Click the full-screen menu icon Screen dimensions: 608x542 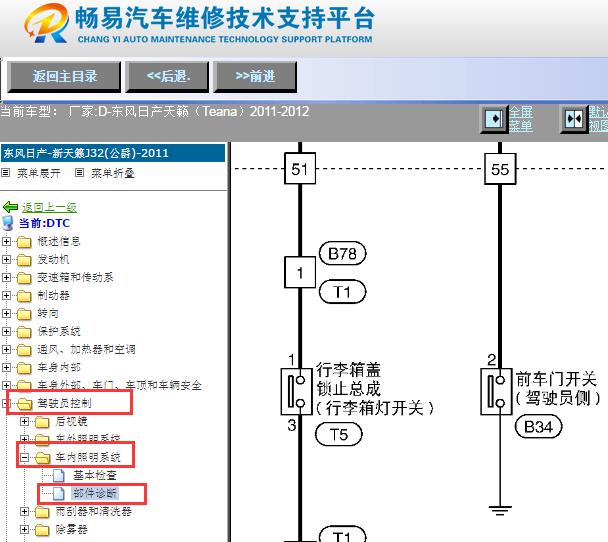494,119
